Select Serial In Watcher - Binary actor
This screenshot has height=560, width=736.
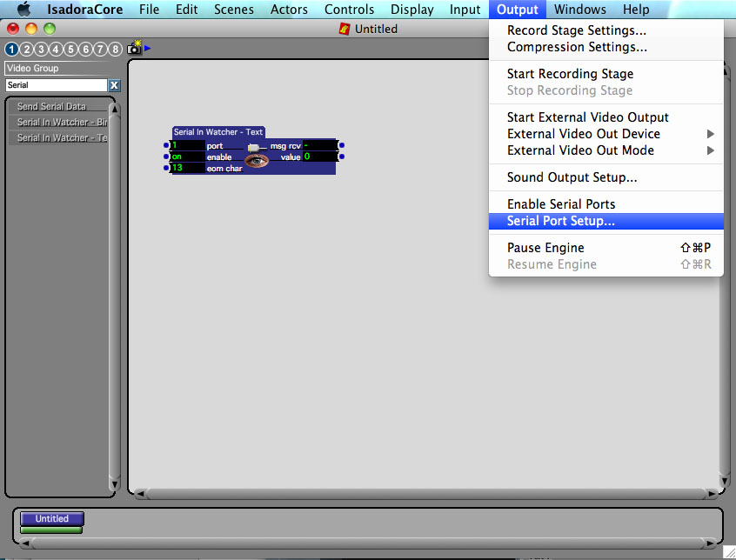click(58, 122)
